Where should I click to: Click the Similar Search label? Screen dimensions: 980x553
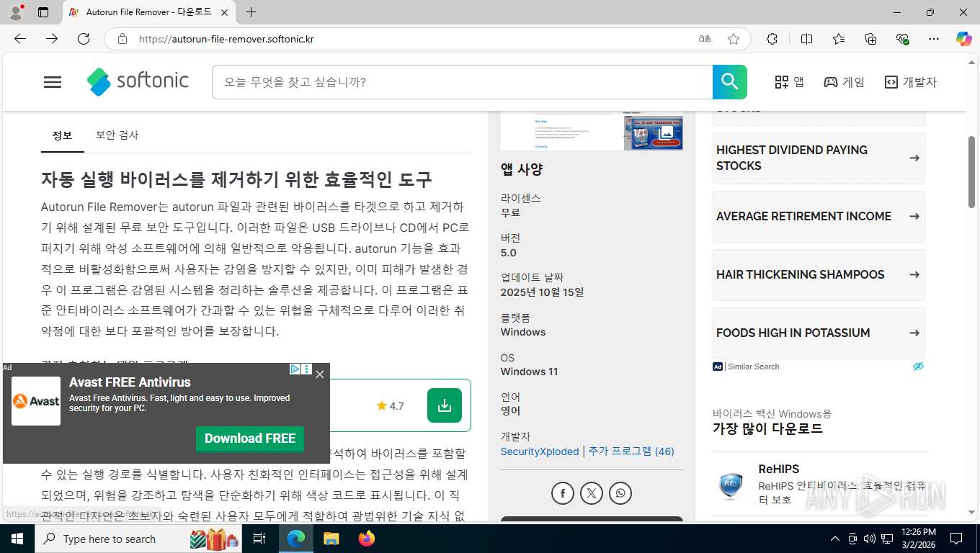(754, 367)
